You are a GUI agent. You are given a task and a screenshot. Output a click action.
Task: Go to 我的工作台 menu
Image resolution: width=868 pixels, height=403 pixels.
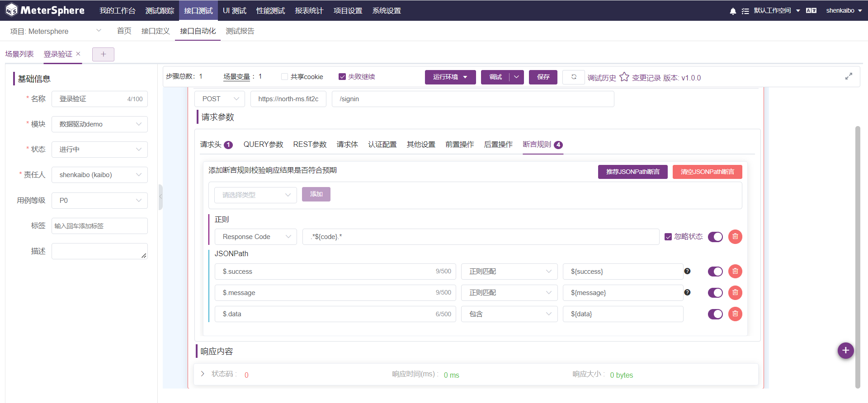pyautogui.click(x=118, y=10)
